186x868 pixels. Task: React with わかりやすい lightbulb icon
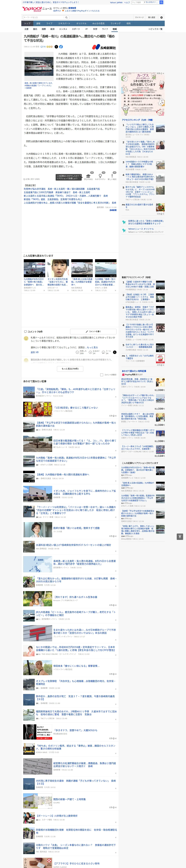click(x=100, y=176)
